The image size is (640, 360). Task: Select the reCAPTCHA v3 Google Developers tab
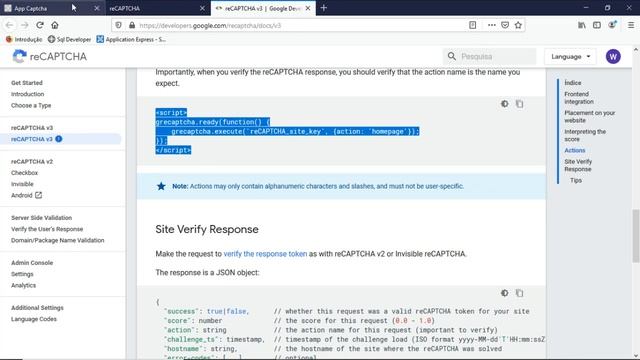pos(263,8)
